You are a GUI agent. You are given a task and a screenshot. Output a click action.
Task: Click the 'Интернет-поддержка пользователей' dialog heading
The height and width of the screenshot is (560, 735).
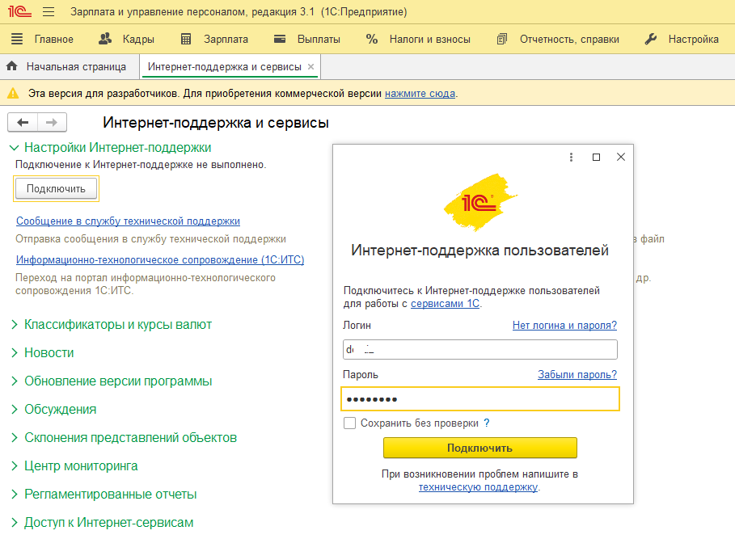480,251
